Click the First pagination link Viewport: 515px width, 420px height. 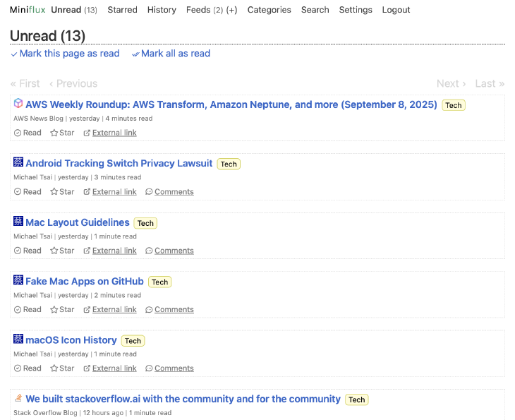(25, 83)
